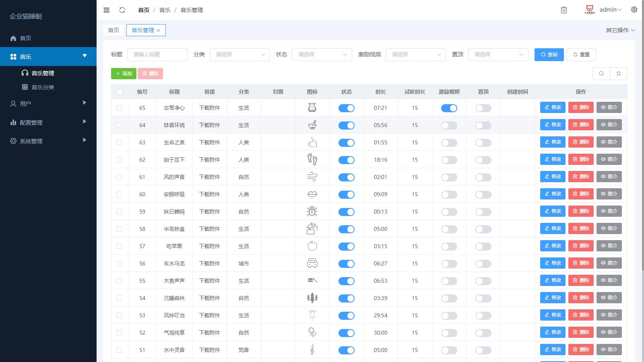Click the green 添加 button
The height and width of the screenshot is (362, 644).
(124, 74)
